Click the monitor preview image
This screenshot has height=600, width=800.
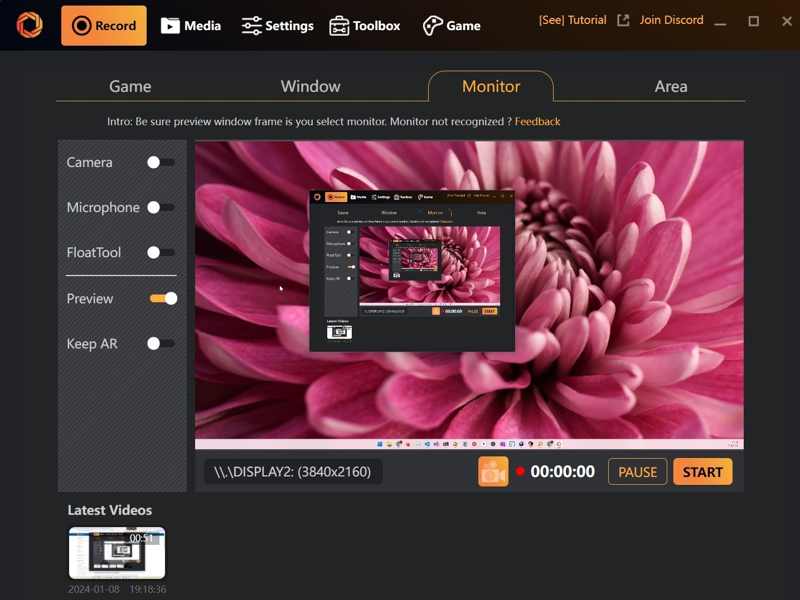pyautogui.click(x=469, y=295)
